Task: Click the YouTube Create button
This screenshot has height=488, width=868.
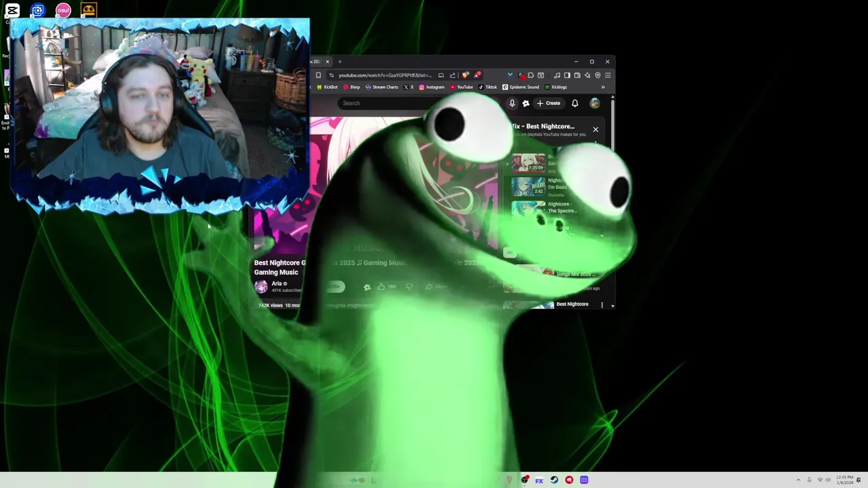Action: pos(549,103)
